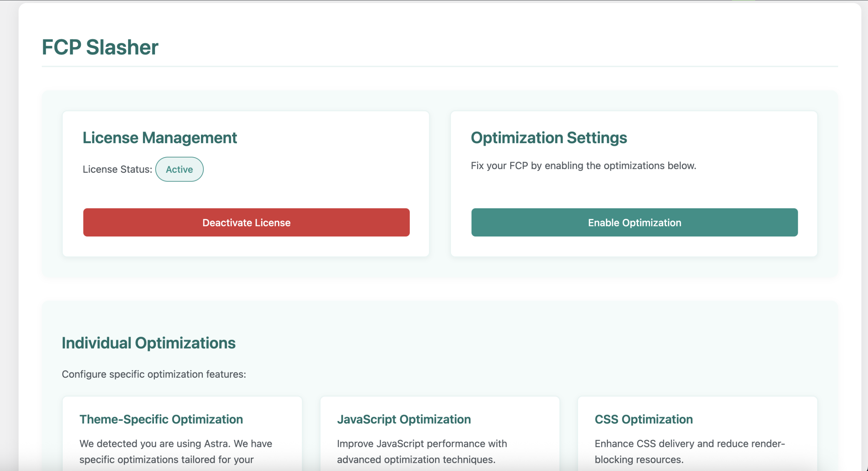
Task: Select the Active license status badge
Action: click(179, 169)
